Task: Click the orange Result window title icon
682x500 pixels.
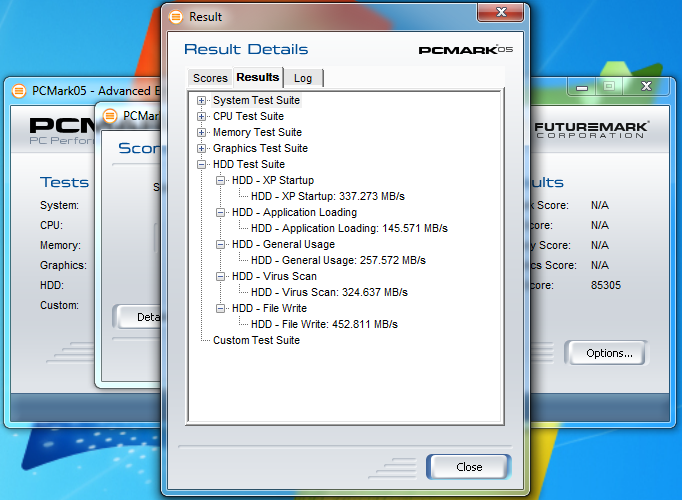Action: pos(176,17)
